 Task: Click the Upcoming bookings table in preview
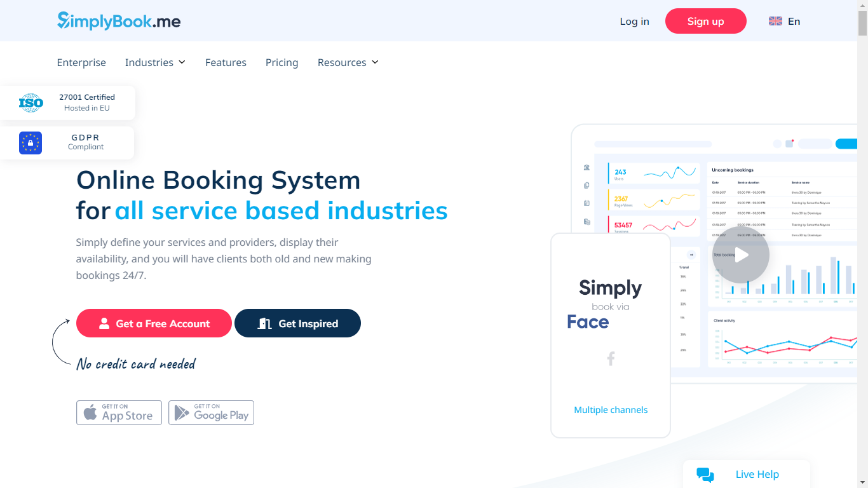pyautogui.click(x=782, y=202)
